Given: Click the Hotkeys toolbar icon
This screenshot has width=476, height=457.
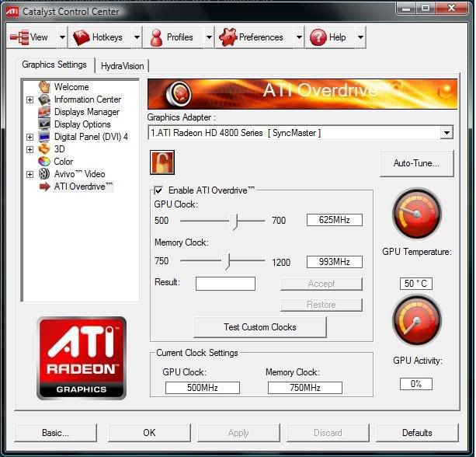Looking at the screenshot, I should point(82,37).
